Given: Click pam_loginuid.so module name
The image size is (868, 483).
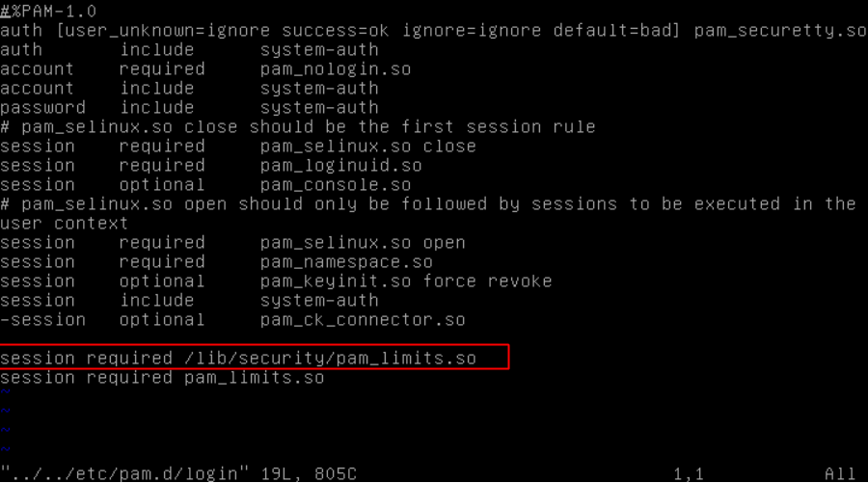Looking at the screenshot, I should pyautogui.click(x=340, y=165).
